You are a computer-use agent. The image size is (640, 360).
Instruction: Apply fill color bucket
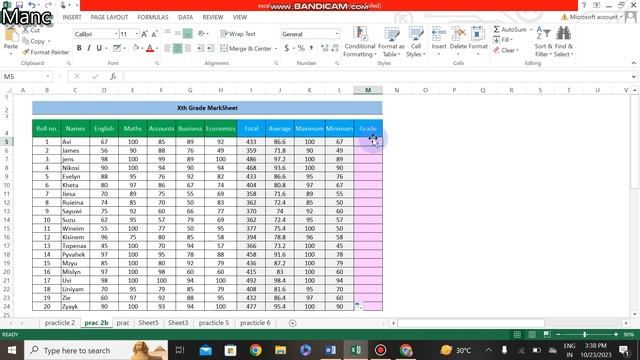(x=136, y=48)
